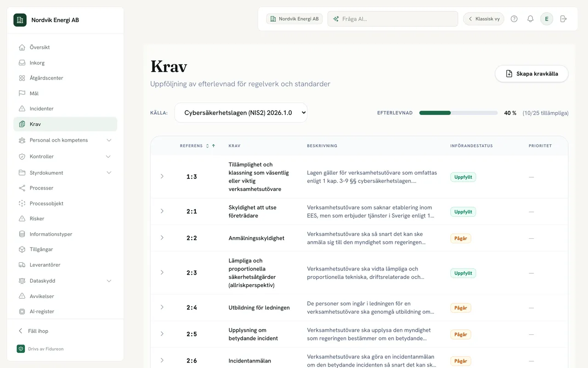The width and height of the screenshot is (588, 368).
Task: Click the Nordvik Energi AB header chip
Action: (294, 19)
